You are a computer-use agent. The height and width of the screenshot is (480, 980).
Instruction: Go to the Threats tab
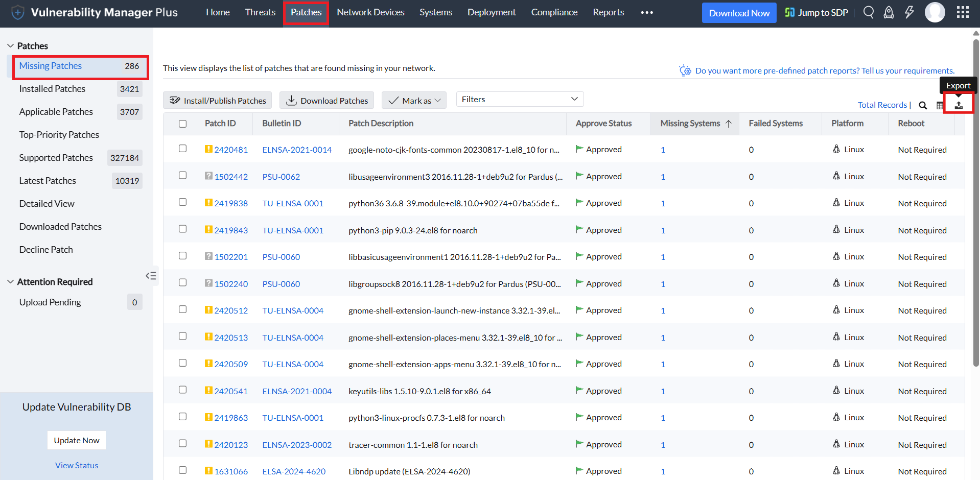(260, 12)
